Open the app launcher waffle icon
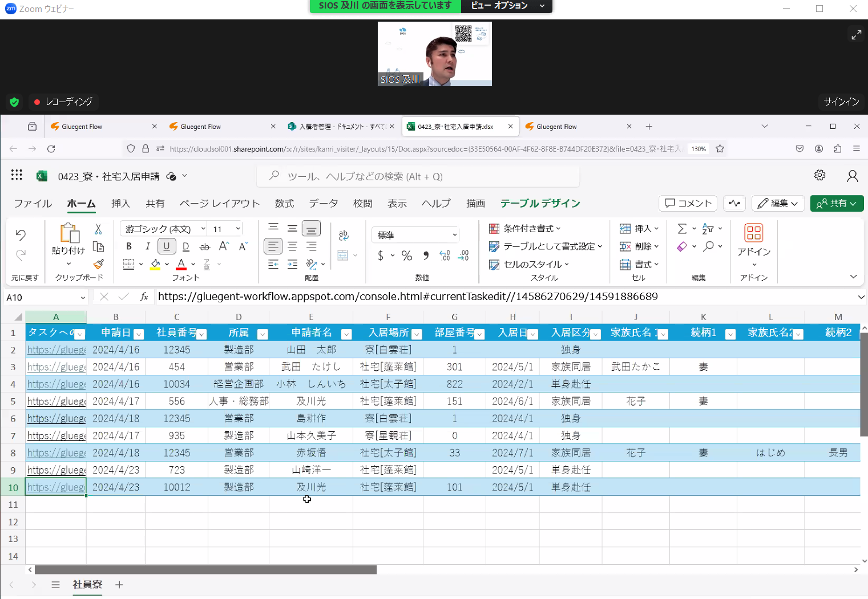 tap(17, 176)
